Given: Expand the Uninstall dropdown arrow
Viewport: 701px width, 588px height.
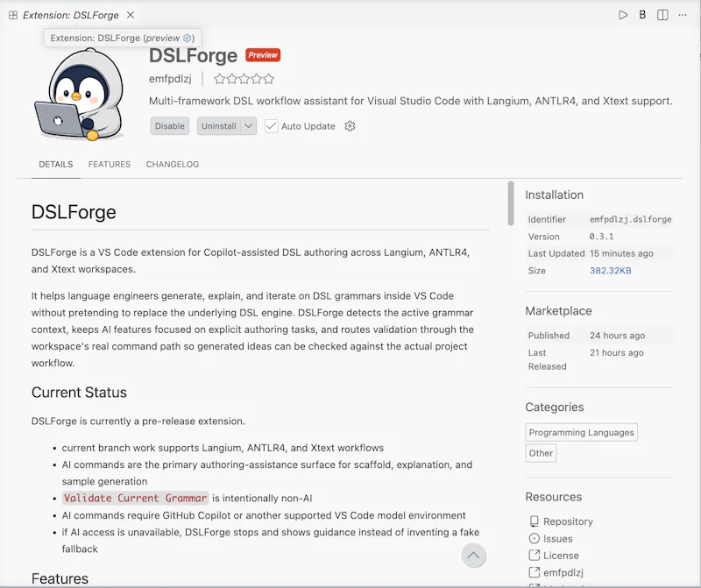Looking at the screenshot, I should tap(249, 126).
